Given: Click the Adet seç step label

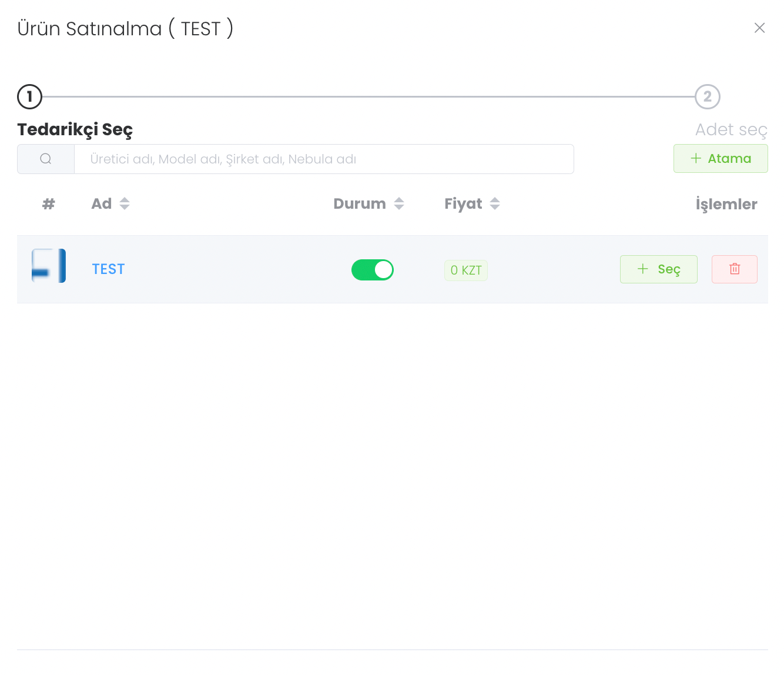Looking at the screenshot, I should (x=731, y=130).
